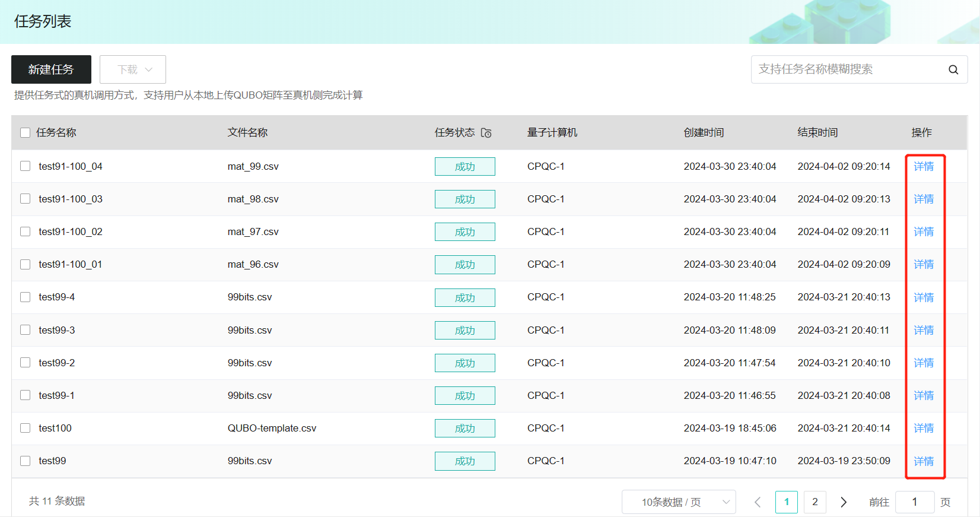The height and width of the screenshot is (517, 980).
Task: Click the previous page arrow
Action: coord(758,502)
